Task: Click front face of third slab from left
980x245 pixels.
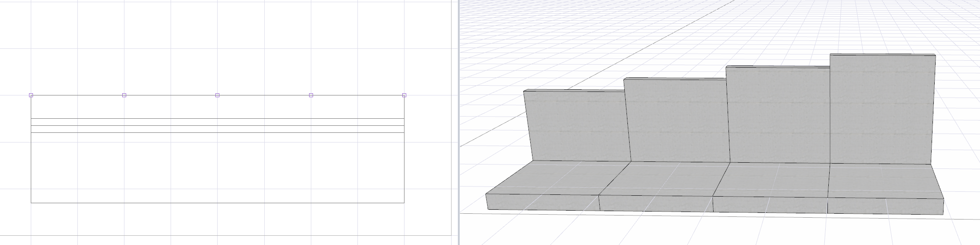Action: (770, 205)
